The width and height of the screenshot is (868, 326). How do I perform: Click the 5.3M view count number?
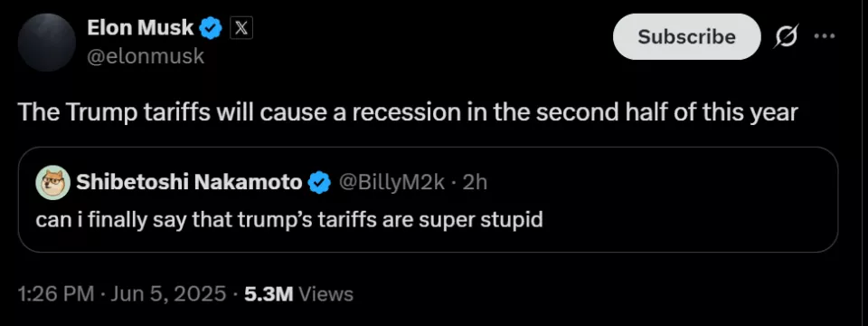coord(268,293)
